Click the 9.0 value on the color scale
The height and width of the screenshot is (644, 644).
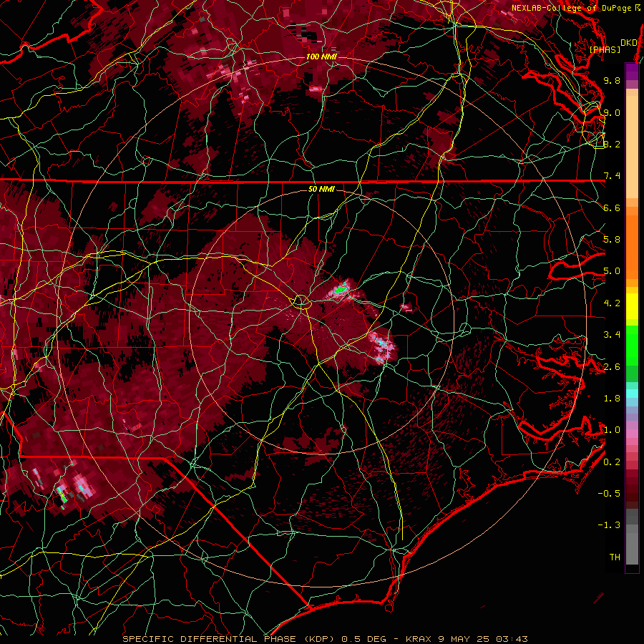coord(612,112)
